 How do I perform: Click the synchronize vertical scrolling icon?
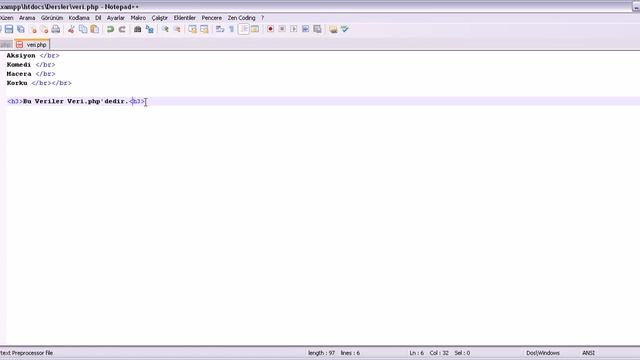(x=193, y=29)
